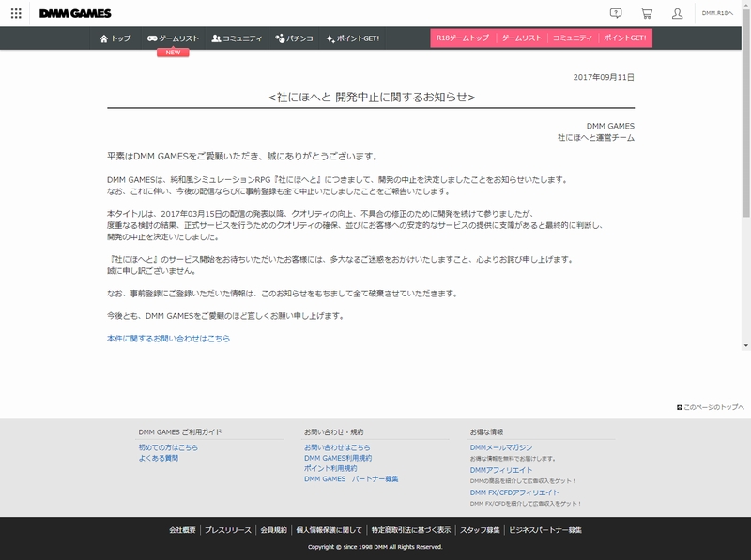
Task: Click the scrollbar down arrow
Action: pos(746,345)
